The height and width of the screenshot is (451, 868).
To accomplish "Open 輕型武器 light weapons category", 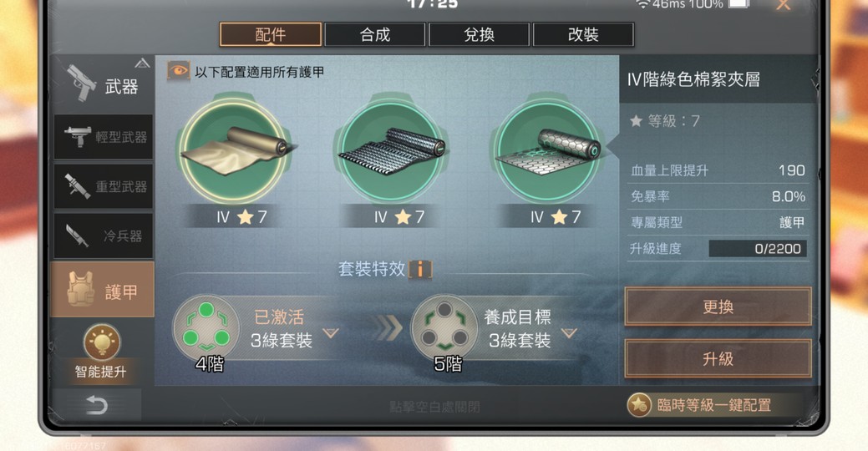I will coord(104,137).
